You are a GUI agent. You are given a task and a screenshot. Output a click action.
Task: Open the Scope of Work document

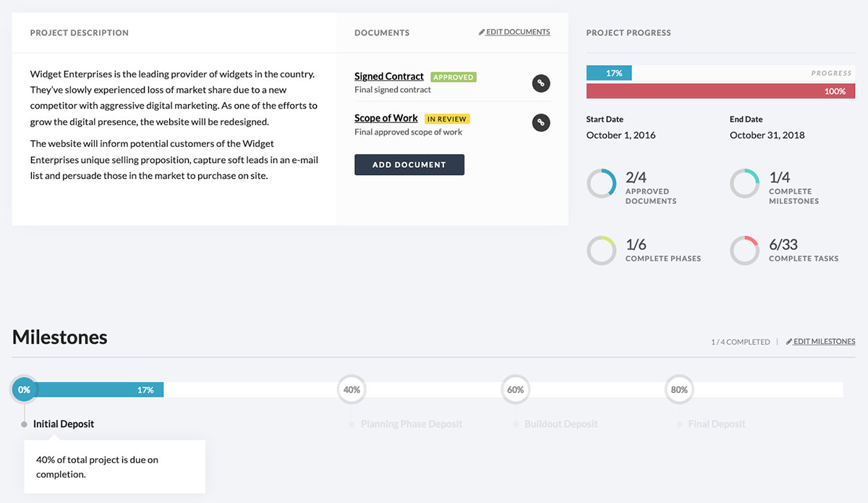[x=386, y=118]
